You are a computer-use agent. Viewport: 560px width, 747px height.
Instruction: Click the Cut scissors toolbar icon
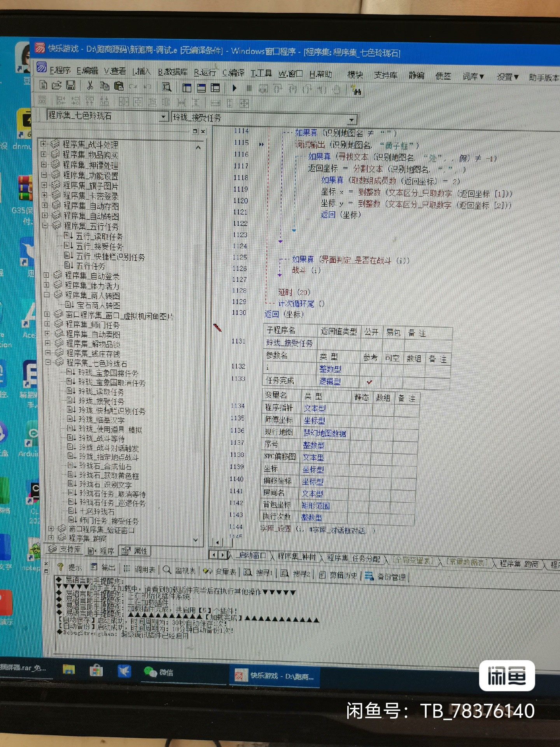pyautogui.click(x=90, y=86)
